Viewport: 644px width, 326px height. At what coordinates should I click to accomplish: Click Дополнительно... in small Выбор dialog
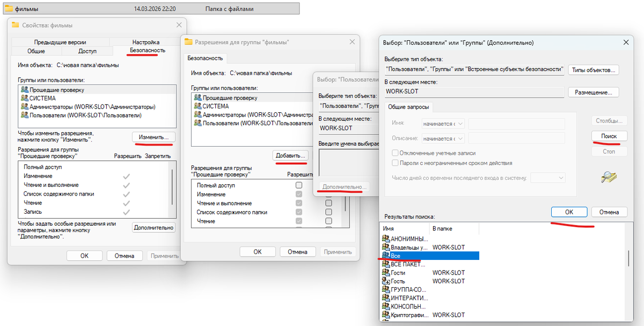pyautogui.click(x=343, y=186)
